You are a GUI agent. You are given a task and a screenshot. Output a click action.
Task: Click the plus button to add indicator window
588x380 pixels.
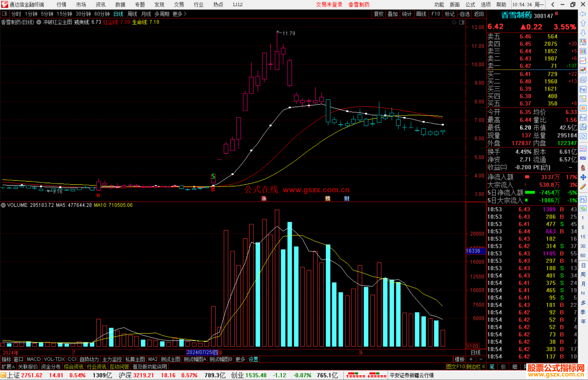pos(471,359)
